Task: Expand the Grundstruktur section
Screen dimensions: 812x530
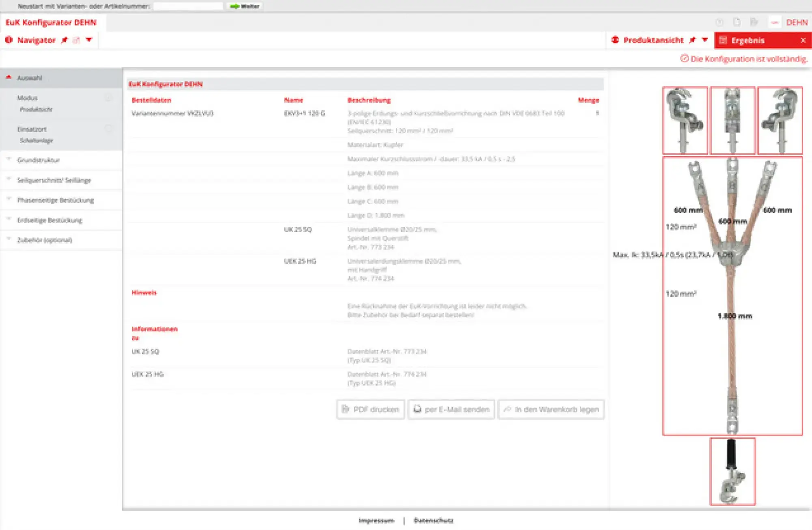Action: [x=38, y=160]
